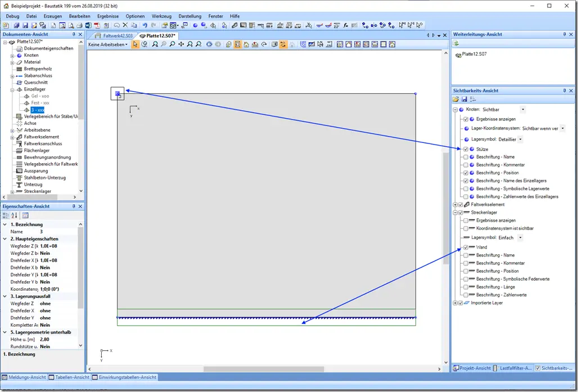Click the canvas vertical scrollbar thumb
The height and width of the screenshot is (392, 578).
point(446,208)
